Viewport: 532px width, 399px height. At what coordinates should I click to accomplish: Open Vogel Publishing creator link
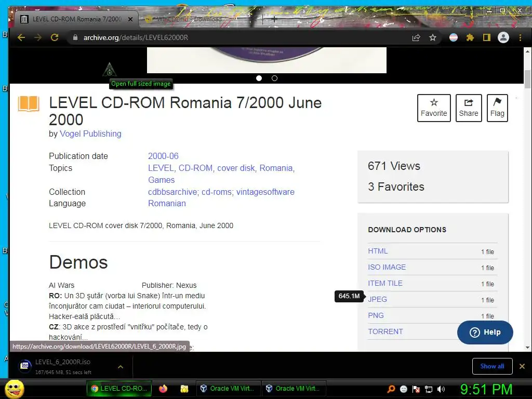click(x=90, y=134)
